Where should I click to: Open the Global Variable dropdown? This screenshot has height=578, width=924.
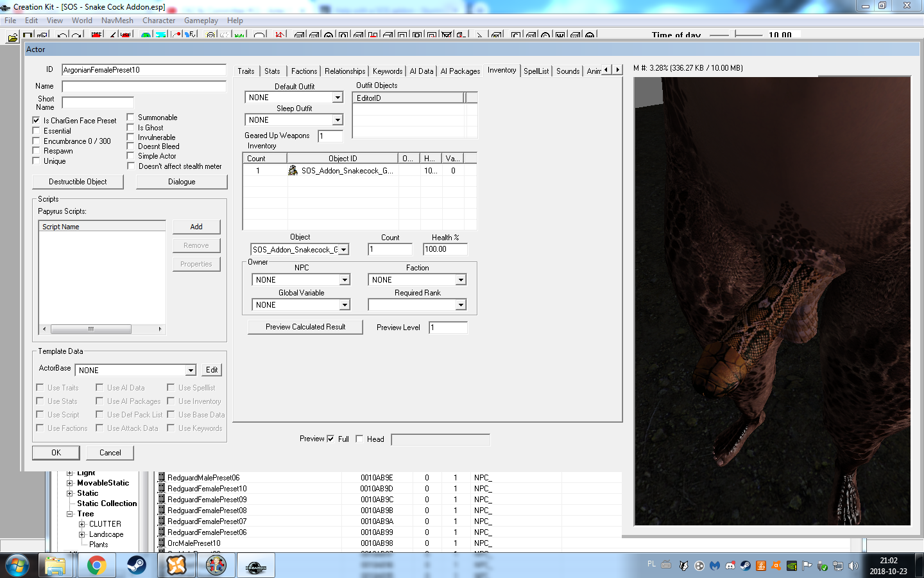[345, 305]
